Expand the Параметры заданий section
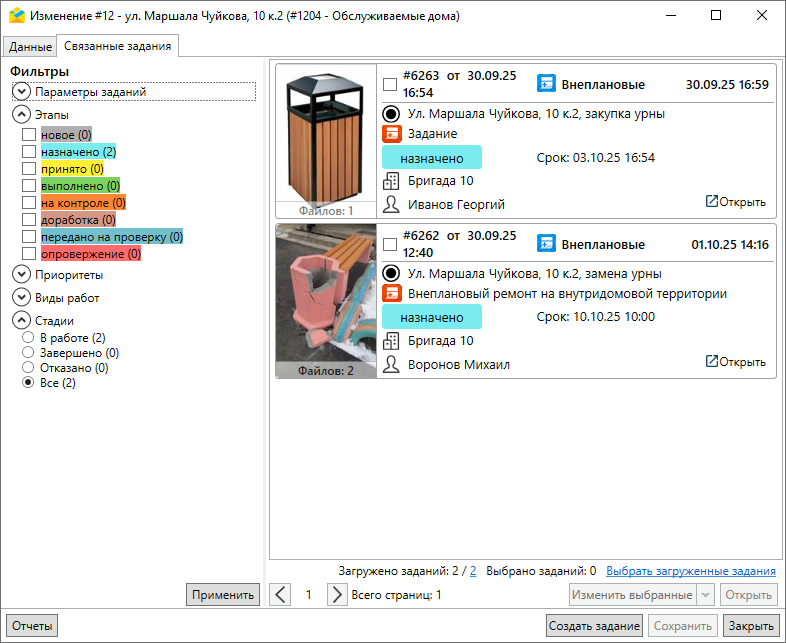The height and width of the screenshot is (643, 786). [22, 91]
